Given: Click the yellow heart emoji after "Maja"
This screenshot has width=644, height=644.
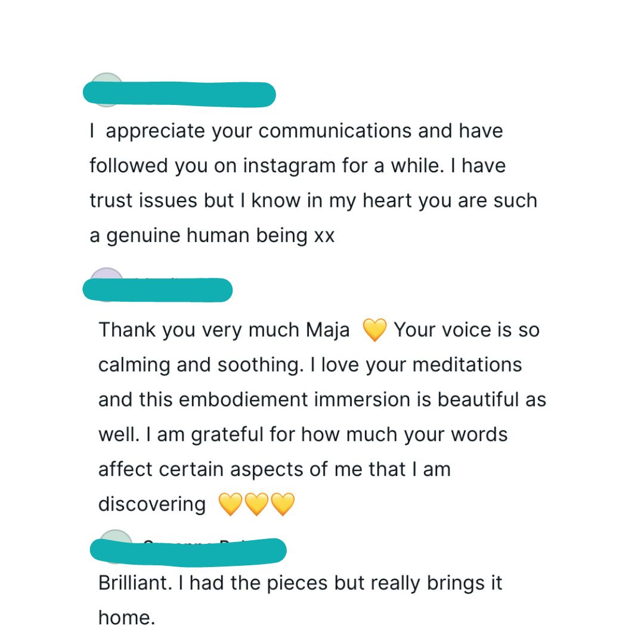Looking at the screenshot, I should tap(374, 330).
